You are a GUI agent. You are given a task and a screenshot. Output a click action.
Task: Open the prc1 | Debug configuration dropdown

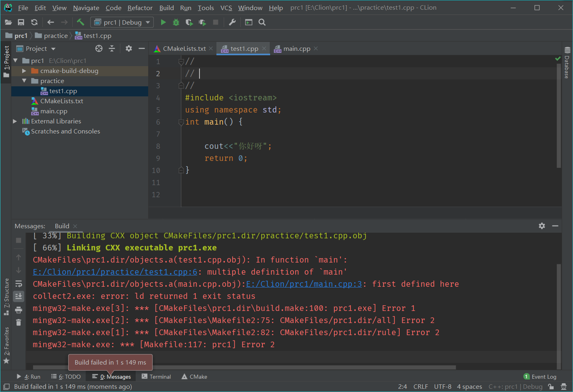coord(121,22)
